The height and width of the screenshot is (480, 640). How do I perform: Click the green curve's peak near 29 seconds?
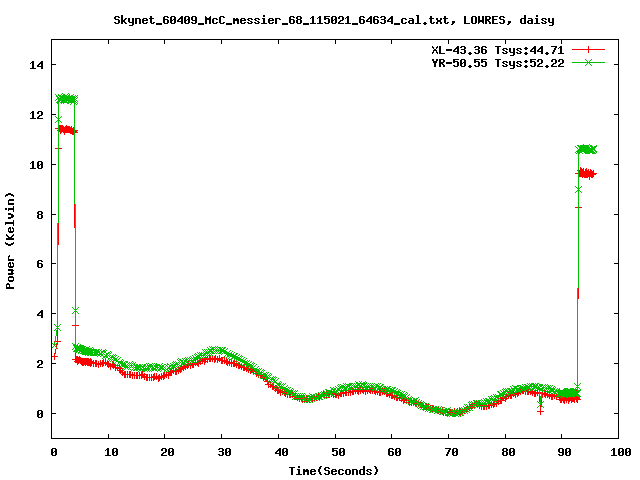(x=216, y=350)
